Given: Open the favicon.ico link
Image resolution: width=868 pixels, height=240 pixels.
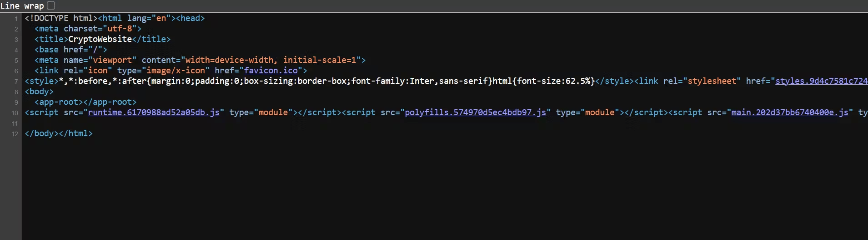Looking at the screenshot, I should [x=271, y=71].
